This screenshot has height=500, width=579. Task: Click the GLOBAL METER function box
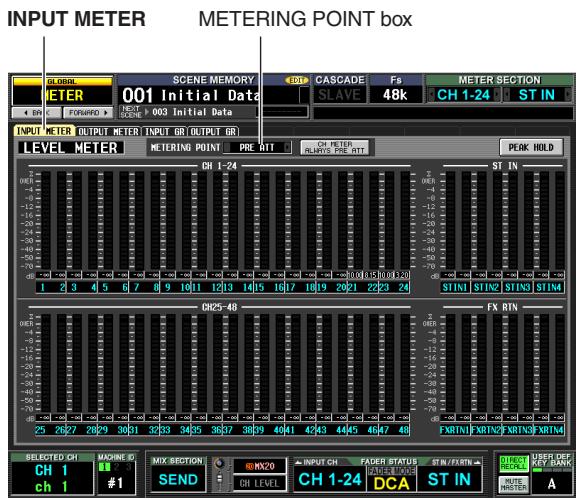click(62, 91)
